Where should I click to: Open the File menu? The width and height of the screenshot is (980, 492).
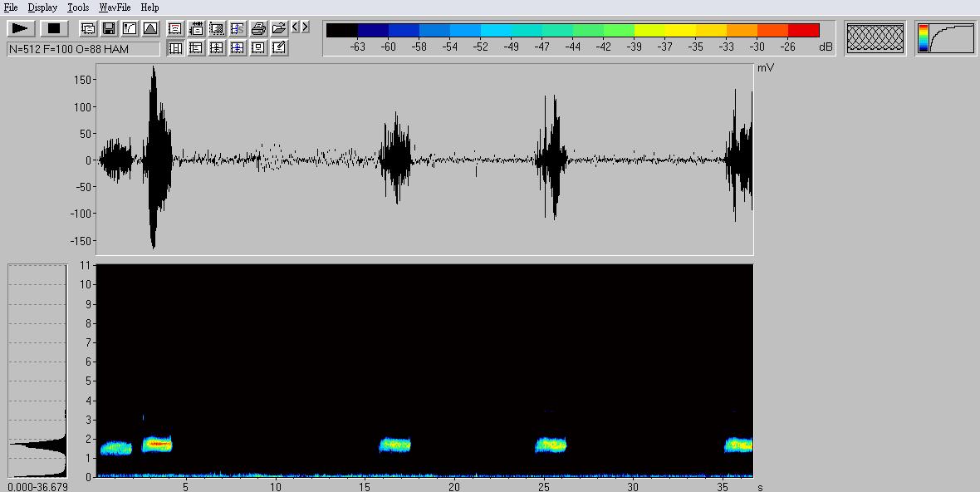coord(11,7)
